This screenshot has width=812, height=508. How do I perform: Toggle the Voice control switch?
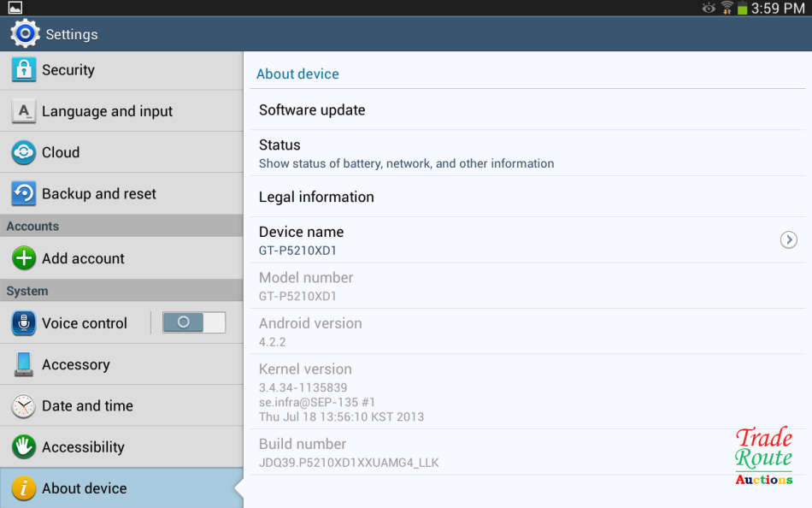[x=194, y=322]
